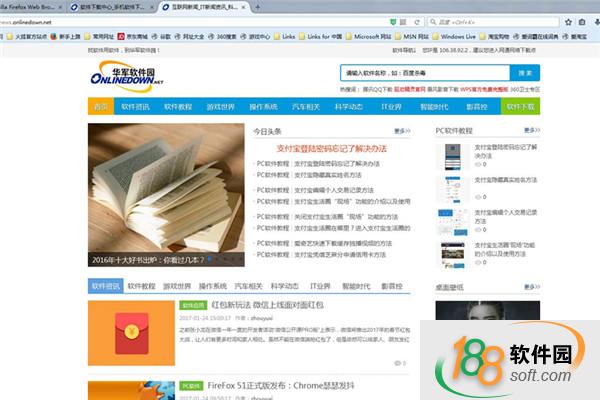
Task: Open 游戏世界 in the blue navigation bar
Action: point(220,106)
